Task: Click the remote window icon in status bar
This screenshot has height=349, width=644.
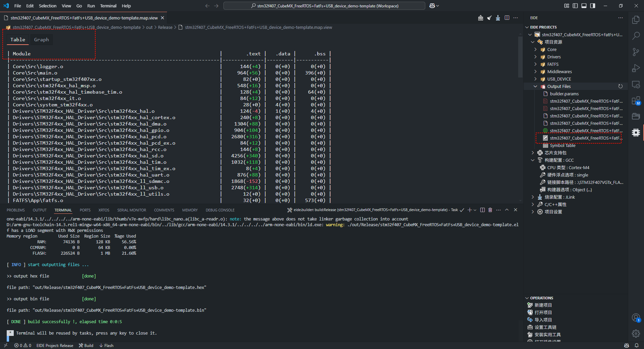Action: click(6, 345)
